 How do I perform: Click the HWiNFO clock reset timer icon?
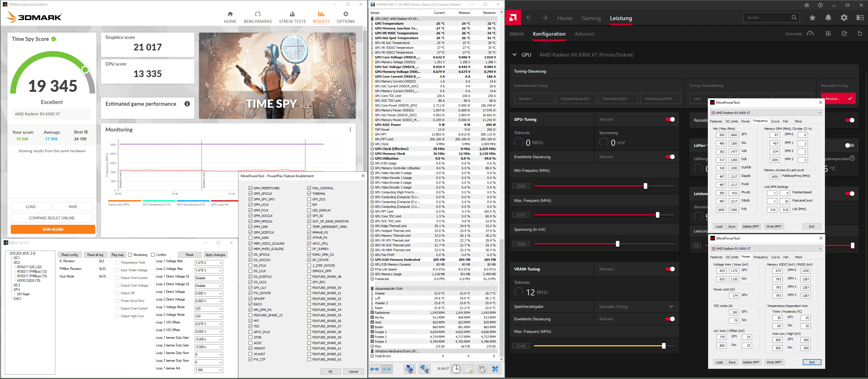[x=456, y=369]
